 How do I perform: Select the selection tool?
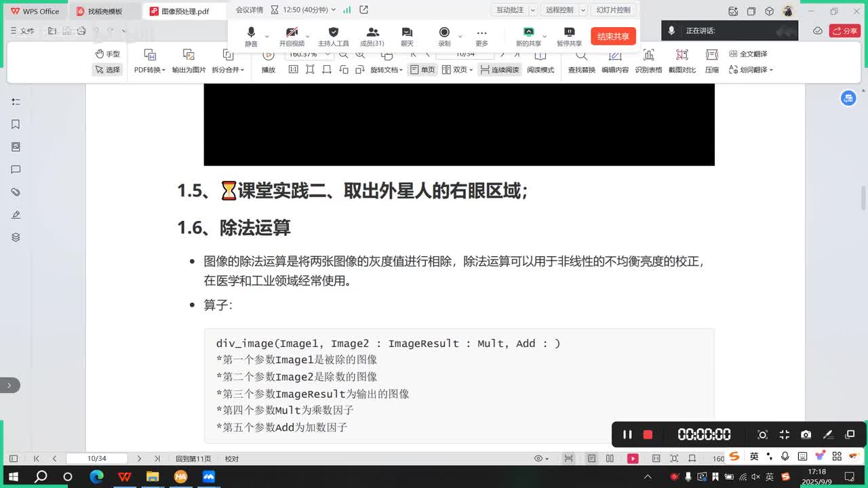pos(108,70)
